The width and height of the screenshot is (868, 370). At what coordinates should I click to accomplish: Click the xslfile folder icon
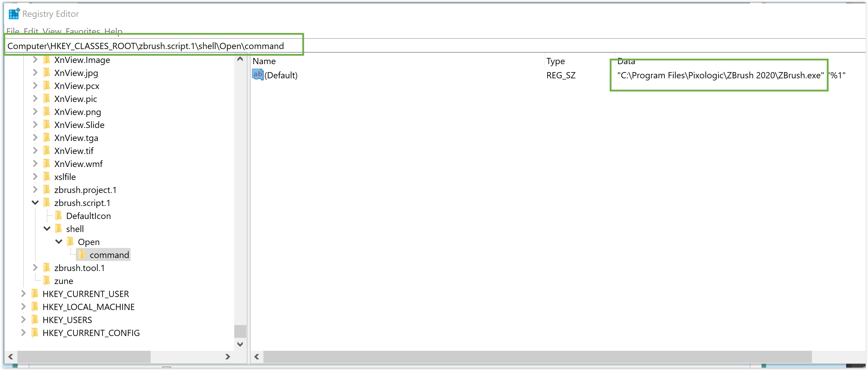47,177
